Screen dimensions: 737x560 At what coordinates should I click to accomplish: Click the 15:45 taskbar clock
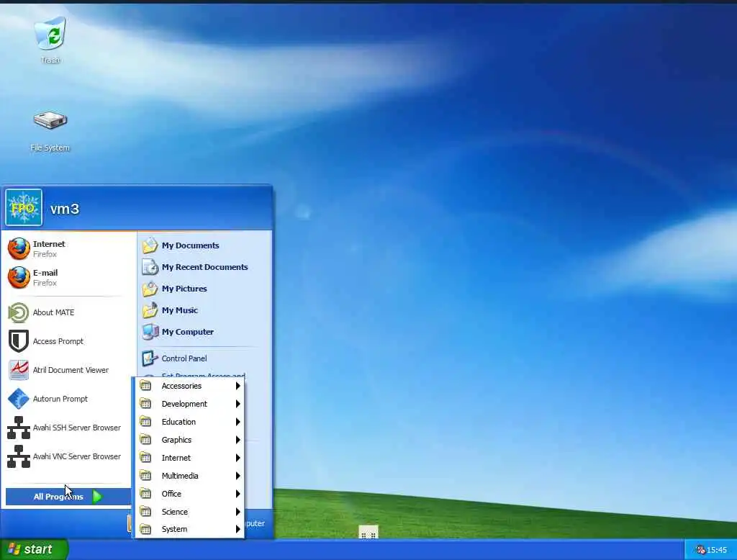[x=717, y=550]
